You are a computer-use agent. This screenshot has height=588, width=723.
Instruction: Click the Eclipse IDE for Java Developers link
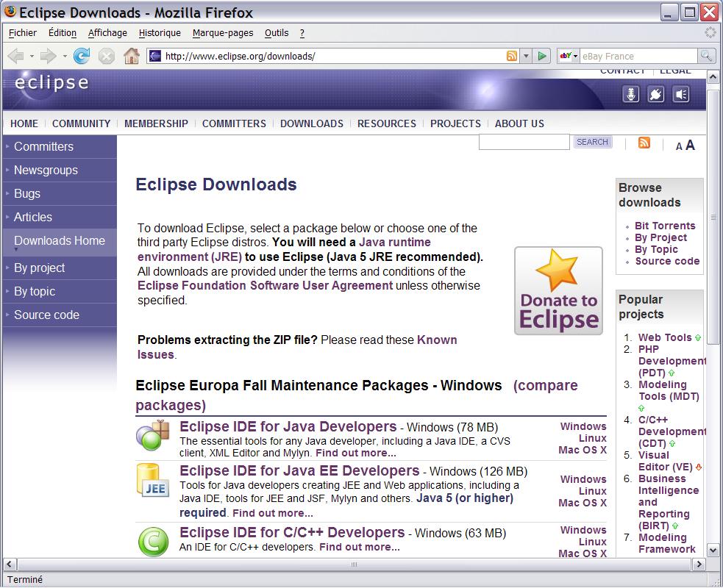pyautogui.click(x=288, y=426)
